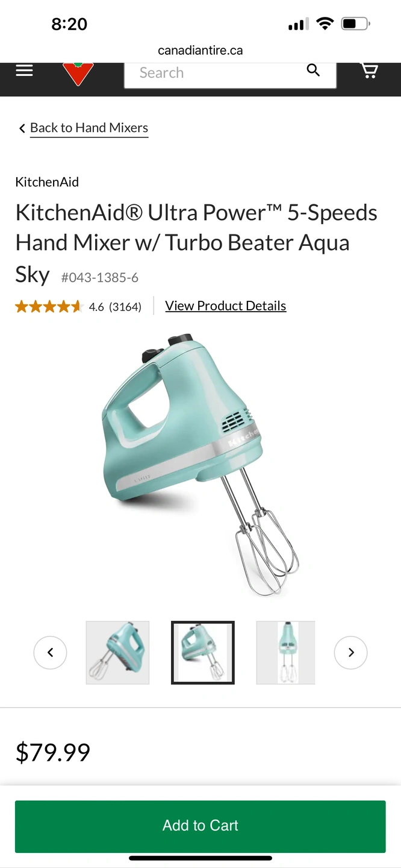Select the first mixer thumbnail
Image resolution: width=401 pixels, height=868 pixels.
tap(117, 652)
